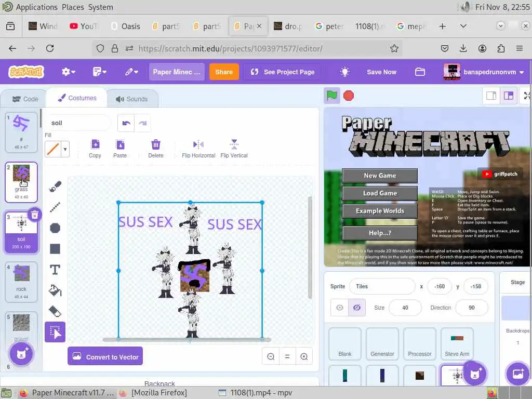Image resolution: width=532 pixels, height=399 pixels.
Task: Show sprite with the eye icon
Action: (340, 308)
